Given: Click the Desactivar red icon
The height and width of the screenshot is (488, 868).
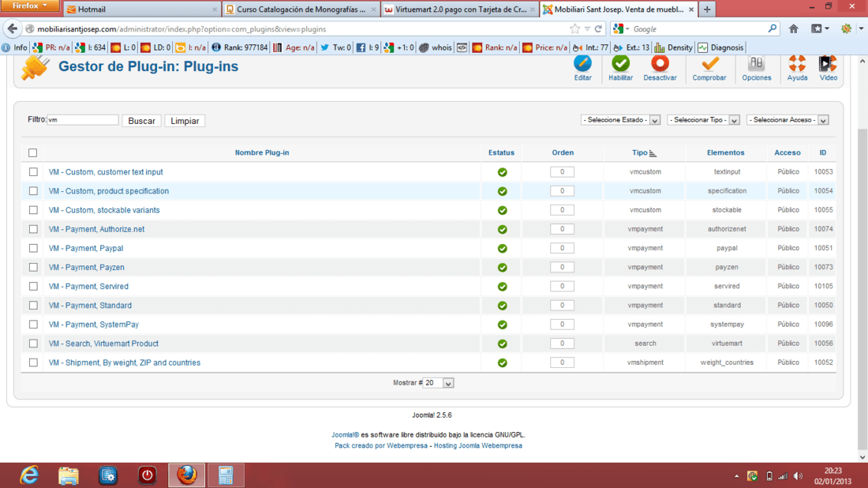Looking at the screenshot, I should (x=660, y=64).
